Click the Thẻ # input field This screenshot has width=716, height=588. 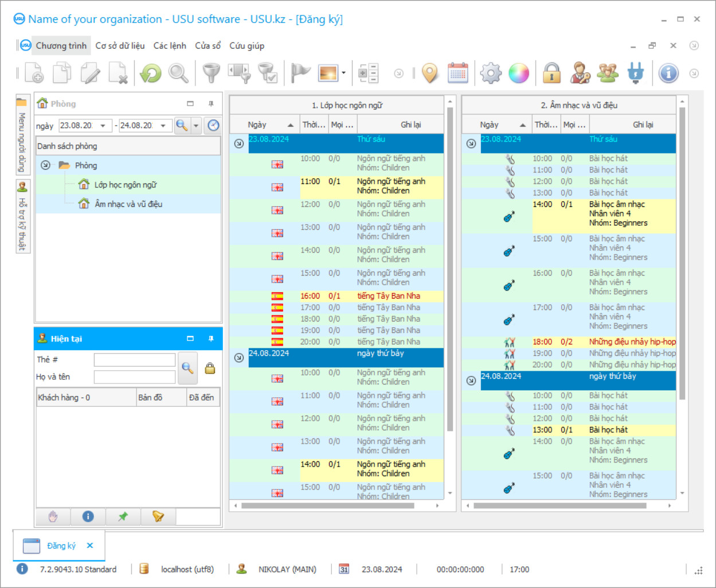click(135, 360)
